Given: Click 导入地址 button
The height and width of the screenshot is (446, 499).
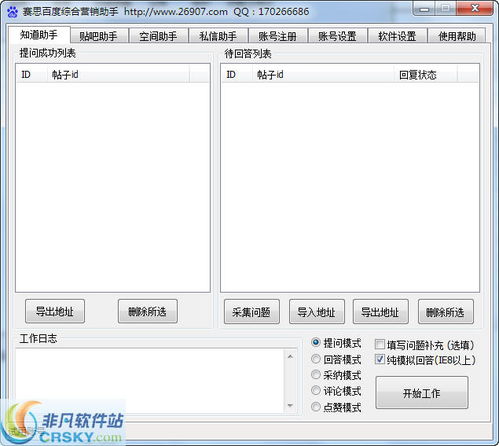Looking at the screenshot, I should pos(317,312).
